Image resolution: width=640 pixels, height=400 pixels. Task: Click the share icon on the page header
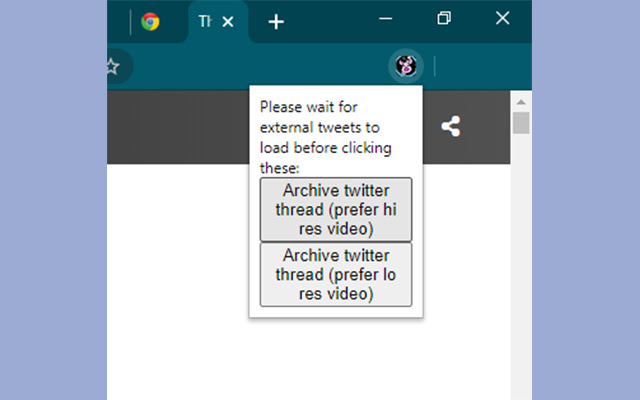coord(451,126)
